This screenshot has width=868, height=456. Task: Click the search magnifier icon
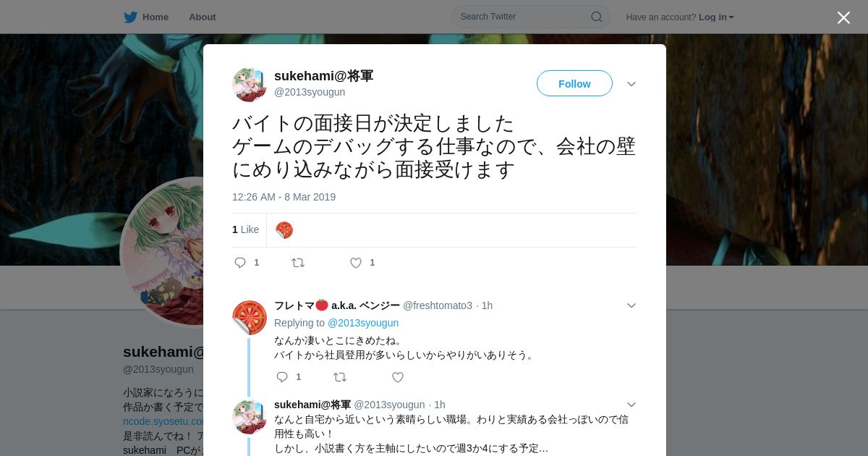[597, 17]
